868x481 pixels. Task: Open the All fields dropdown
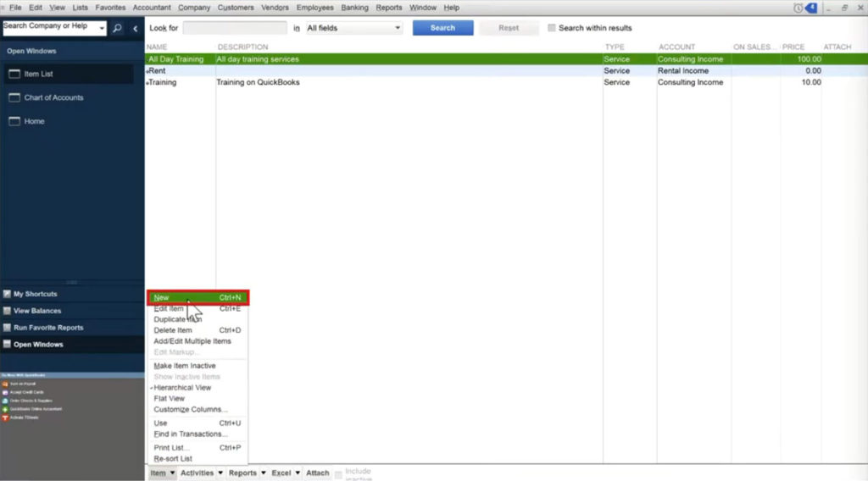pos(353,28)
